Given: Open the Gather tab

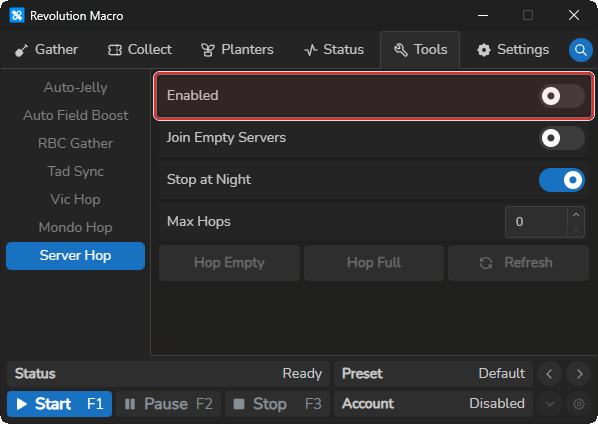Looking at the screenshot, I should point(46,50).
